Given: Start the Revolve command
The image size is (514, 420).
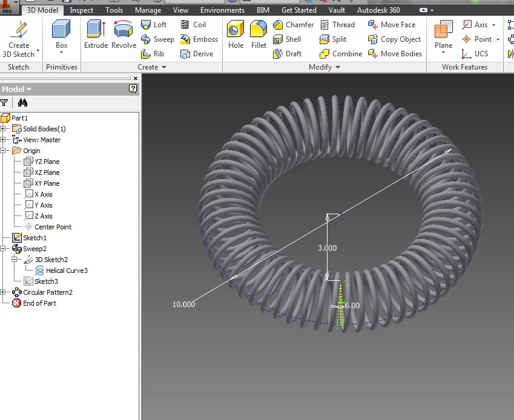Looking at the screenshot, I should (124, 34).
